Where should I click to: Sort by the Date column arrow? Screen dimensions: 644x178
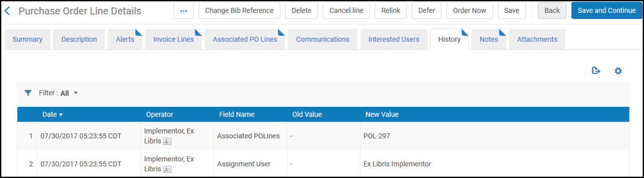click(61, 115)
